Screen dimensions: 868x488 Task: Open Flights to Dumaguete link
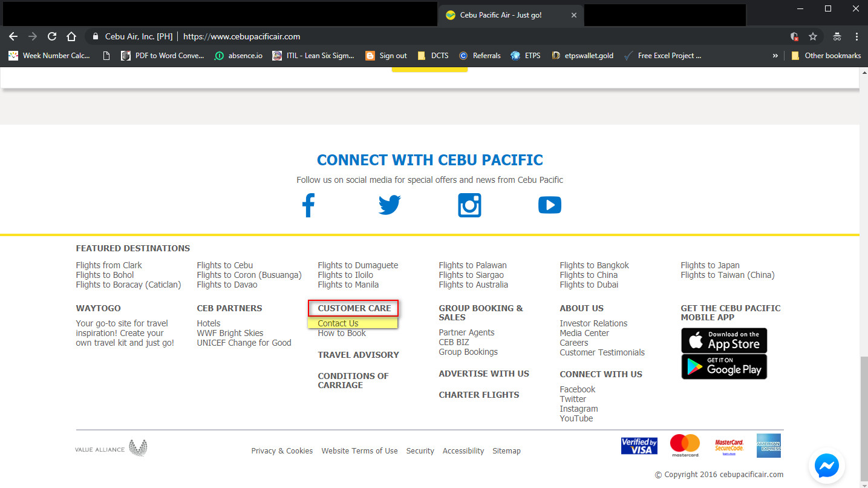[358, 265]
